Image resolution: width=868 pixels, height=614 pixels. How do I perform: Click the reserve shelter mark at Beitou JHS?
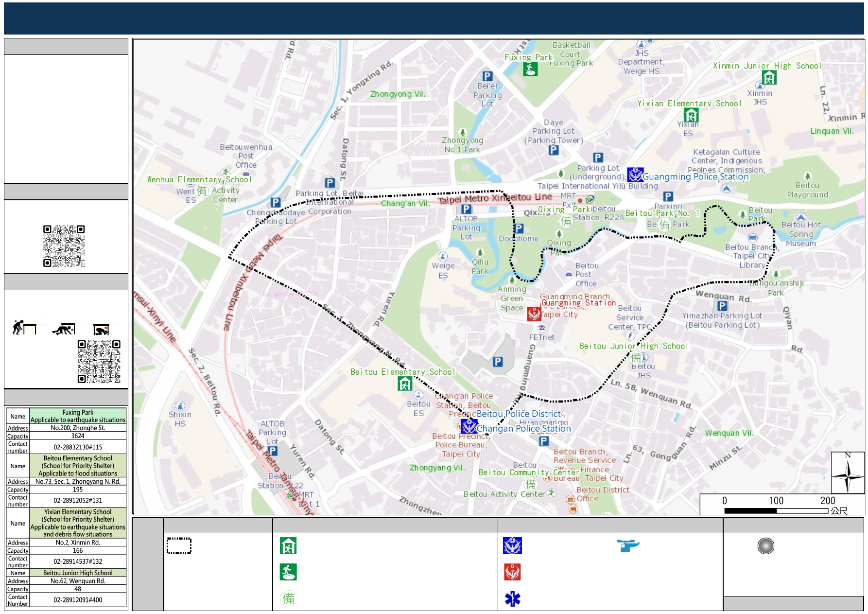click(x=636, y=358)
